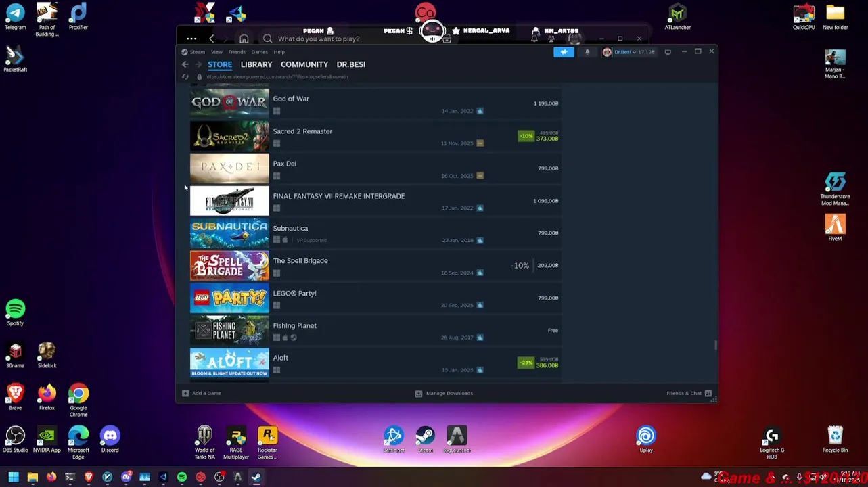Open Steam announcements megaphone button
The height and width of the screenshot is (487, 868).
tap(564, 52)
